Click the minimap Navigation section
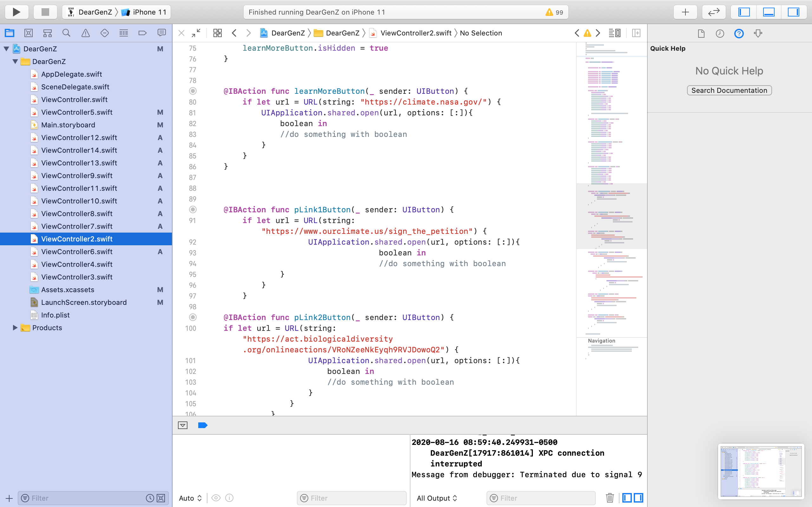Image resolution: width=812 pixels, height=507 pixels. 601,341
